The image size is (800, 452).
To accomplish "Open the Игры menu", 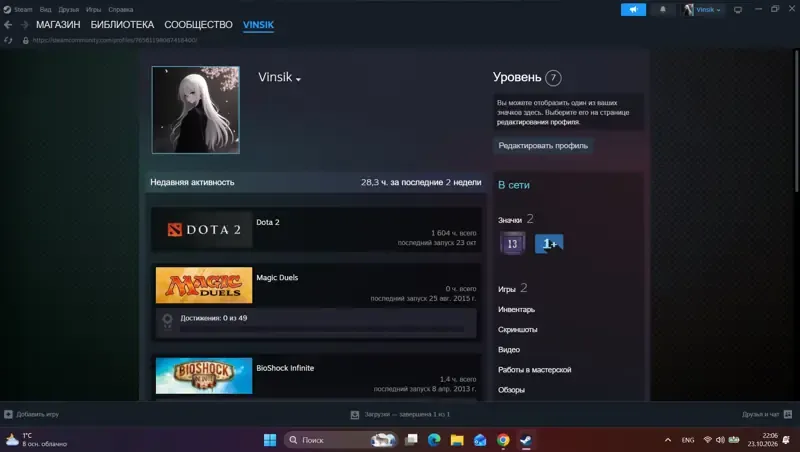I will click(x=93, y=9).
